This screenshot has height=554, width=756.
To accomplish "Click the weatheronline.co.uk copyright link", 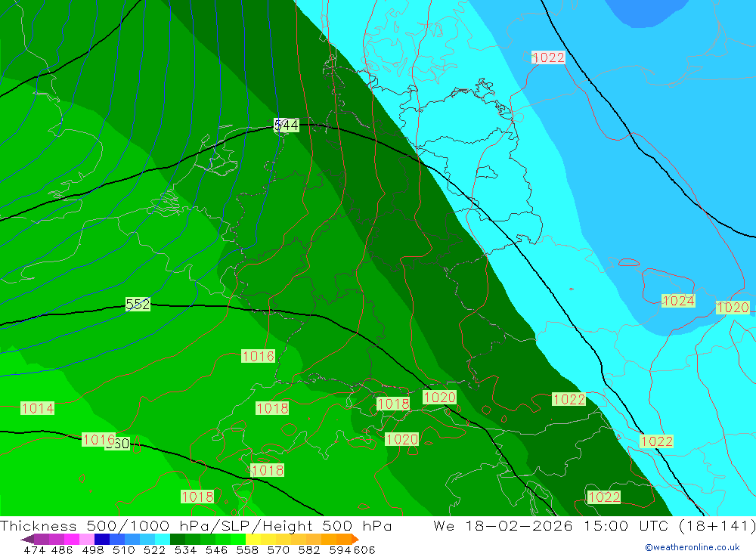I will 692,547.
